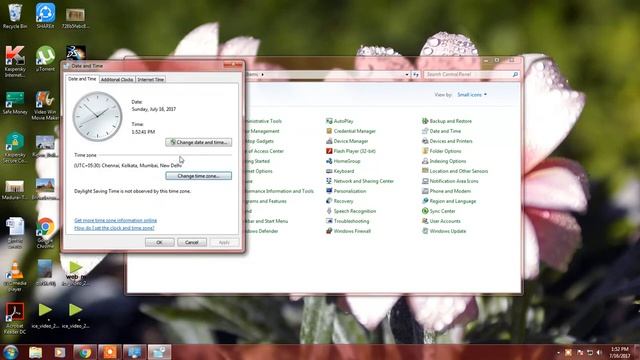
Task: Click the refresh button beside address bar
Action: tap(416, 75)
